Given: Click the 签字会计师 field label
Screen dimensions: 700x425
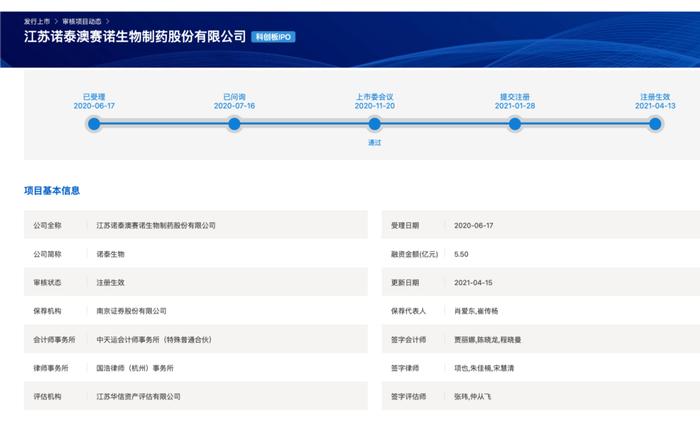Looking at the screenshot, I should pyautogui.click(x=408, y=340).
